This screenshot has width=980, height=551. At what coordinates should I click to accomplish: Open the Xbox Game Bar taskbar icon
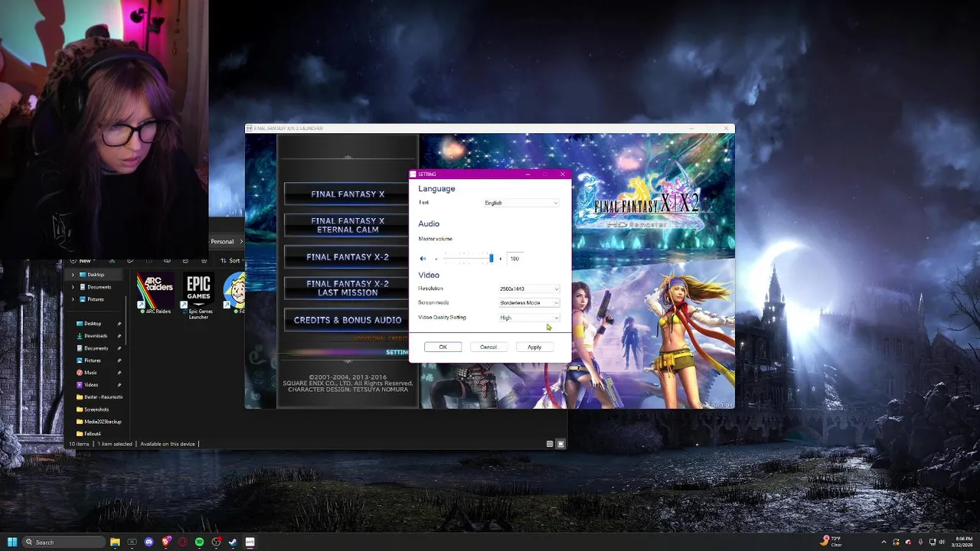pyautogui.click(x=132, y=542)
